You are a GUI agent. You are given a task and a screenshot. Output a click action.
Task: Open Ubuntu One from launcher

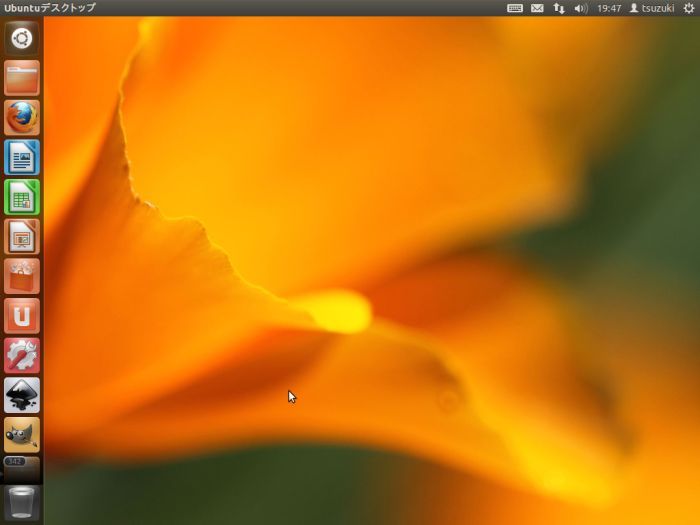(x=22, y=316)
